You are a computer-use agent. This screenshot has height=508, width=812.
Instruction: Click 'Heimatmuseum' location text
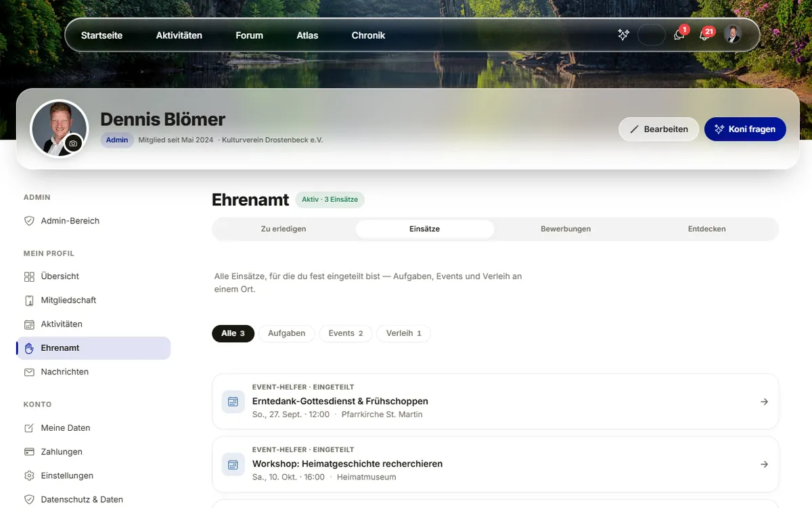pyautogui.click(x=366, y=477)
